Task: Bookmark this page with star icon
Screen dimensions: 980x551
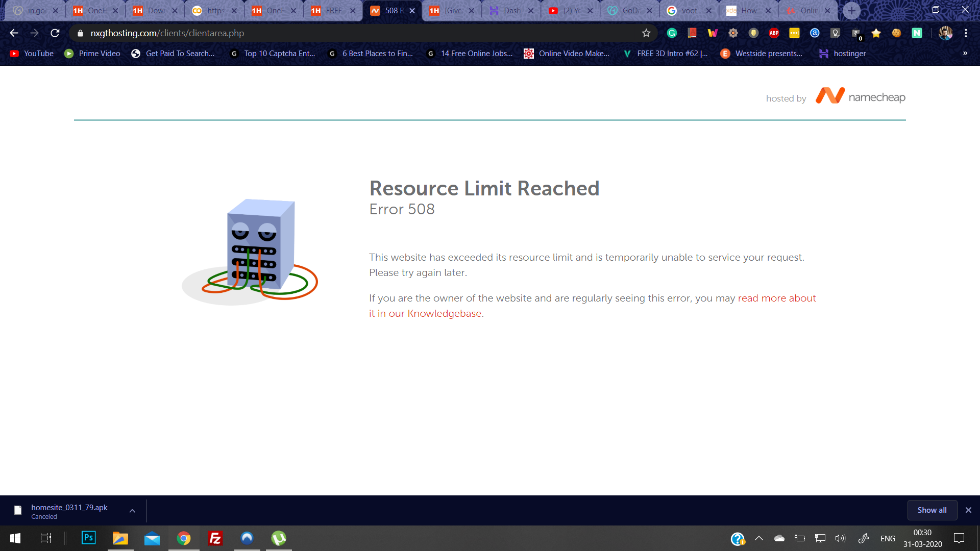Action: 646,33
